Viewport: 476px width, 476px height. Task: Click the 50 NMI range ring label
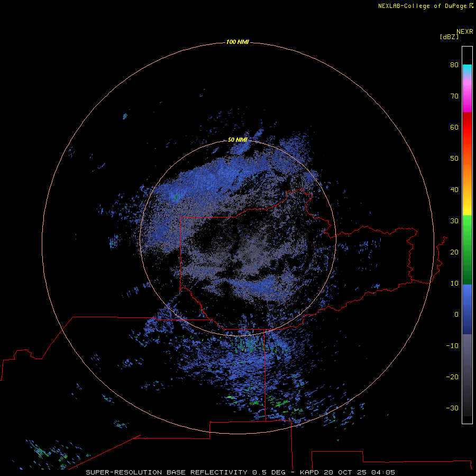click(x=237, y=140)
